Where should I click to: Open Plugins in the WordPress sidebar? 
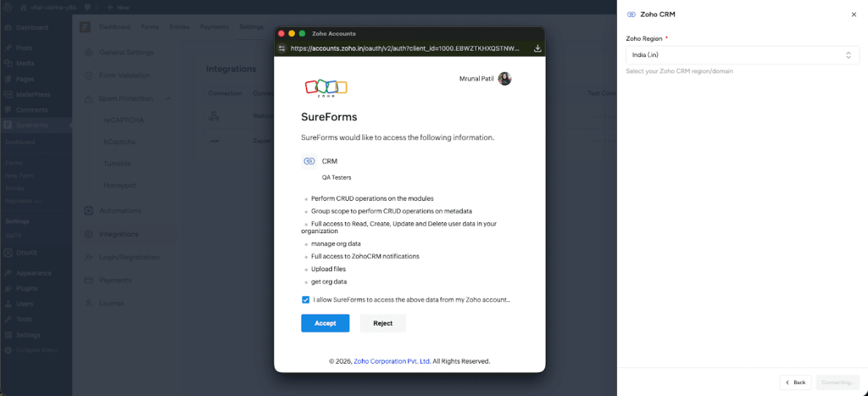(x=26, y=288)
